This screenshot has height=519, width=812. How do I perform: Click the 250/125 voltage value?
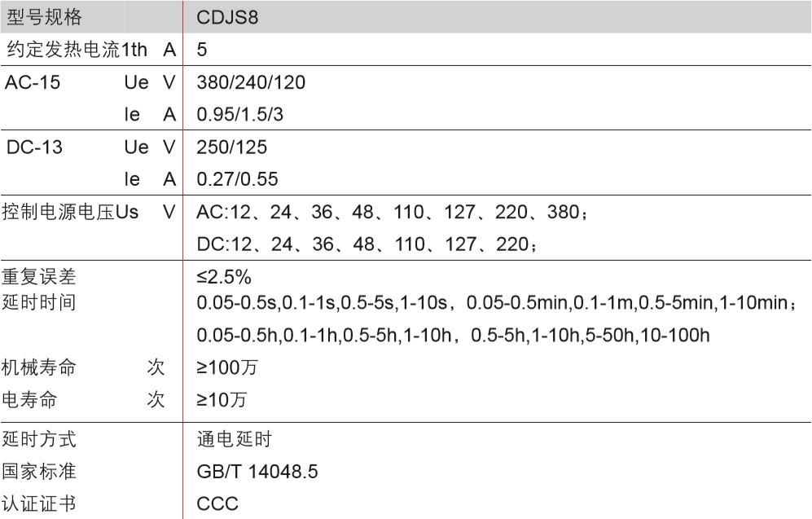coord(231,147)
